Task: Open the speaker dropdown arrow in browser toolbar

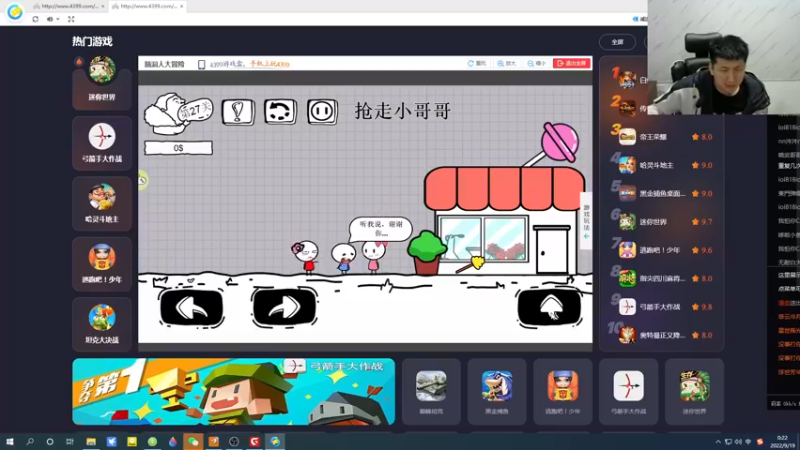Action: (x=58, y=19)
